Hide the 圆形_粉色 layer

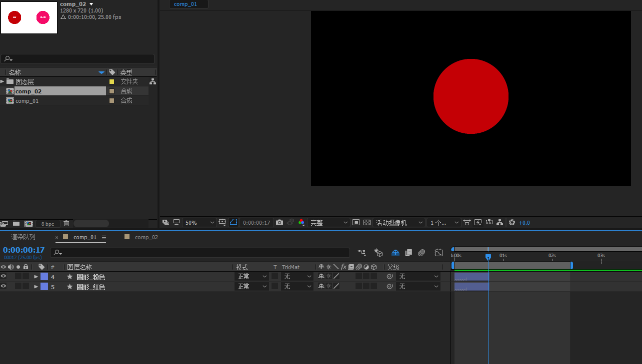(x=3, y=276)
